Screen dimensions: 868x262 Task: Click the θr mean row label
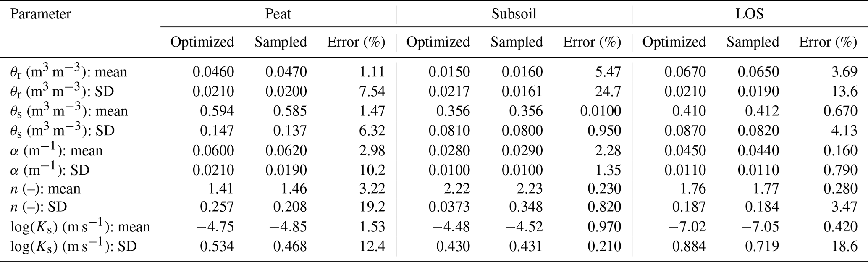pyautogui.click(x=68, y=72)
